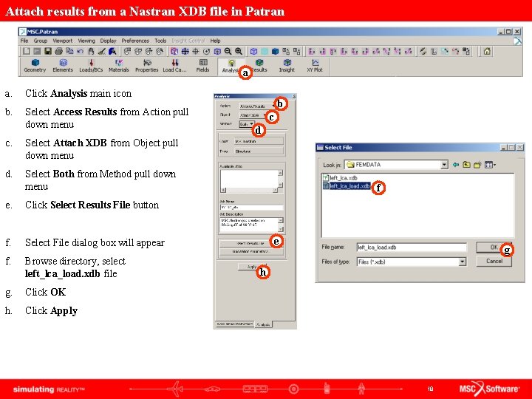Open the File menu
This screenshot has height=399, width=532.
24,41
